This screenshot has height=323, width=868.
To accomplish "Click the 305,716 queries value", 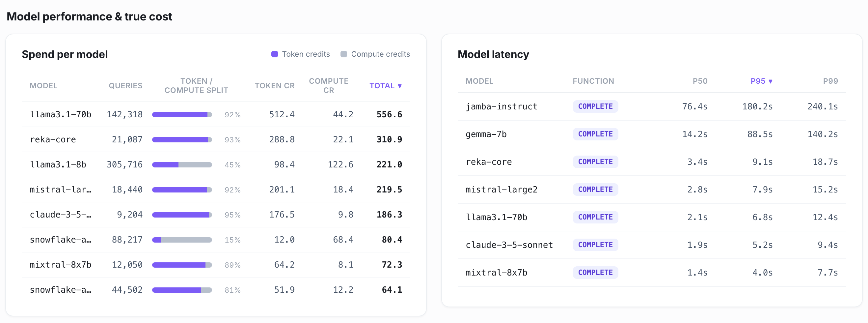I will pyautogui.click(x=125, y=164).
